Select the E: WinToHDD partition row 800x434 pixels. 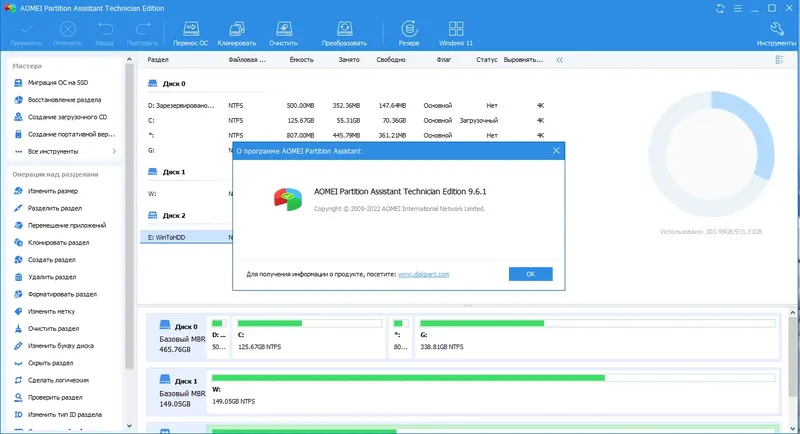pyautogui.click(x=187, y=237)
